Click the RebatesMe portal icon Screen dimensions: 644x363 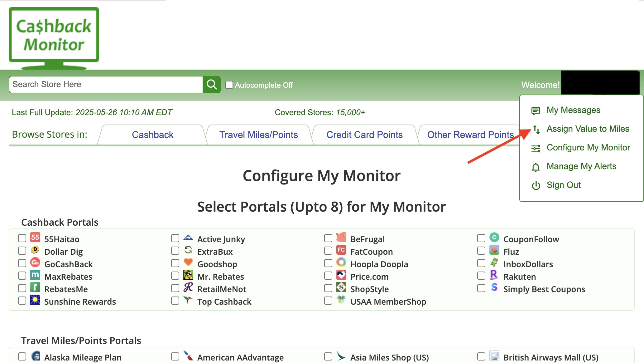[x=35, y=287]
